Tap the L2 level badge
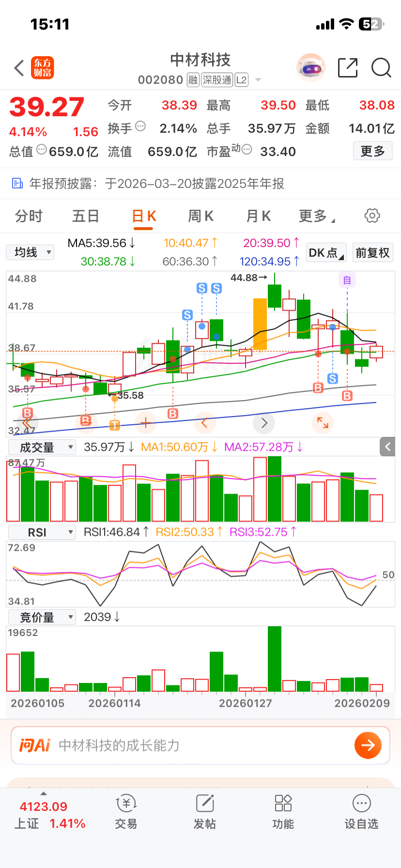This screenshot has width=401, height=868. pyautogui.click(x=241, y=80)
